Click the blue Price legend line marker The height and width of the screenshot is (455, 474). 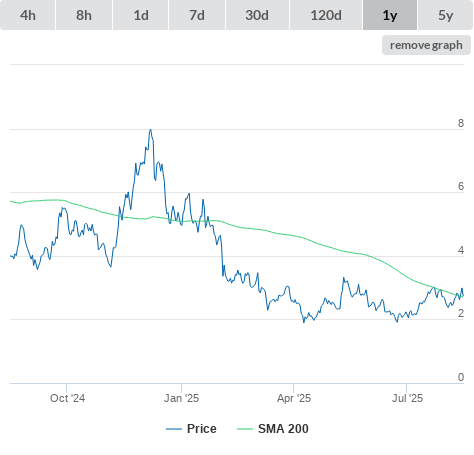[x=174, y=429]
